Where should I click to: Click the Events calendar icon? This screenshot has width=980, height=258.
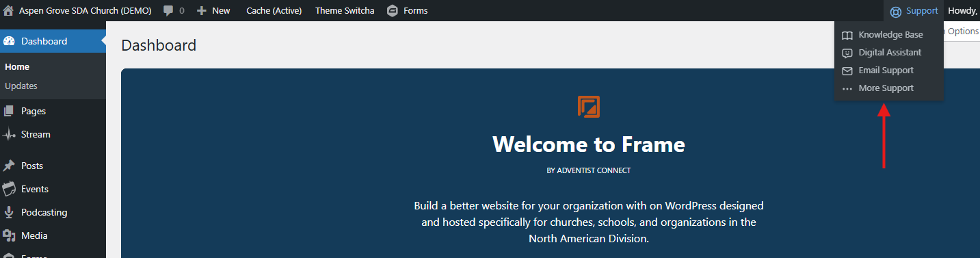9,189
